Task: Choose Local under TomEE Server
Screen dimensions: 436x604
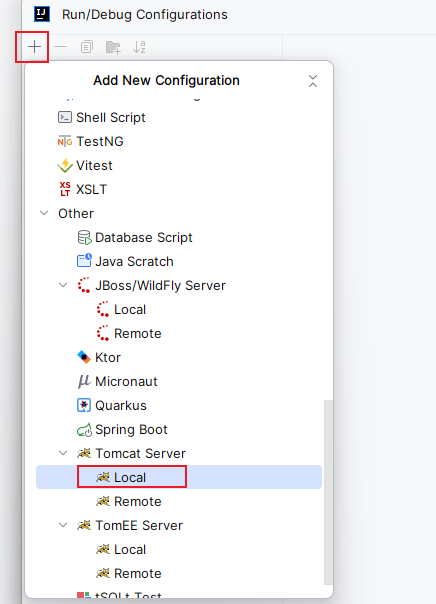Action: click(x=130, y=549)
